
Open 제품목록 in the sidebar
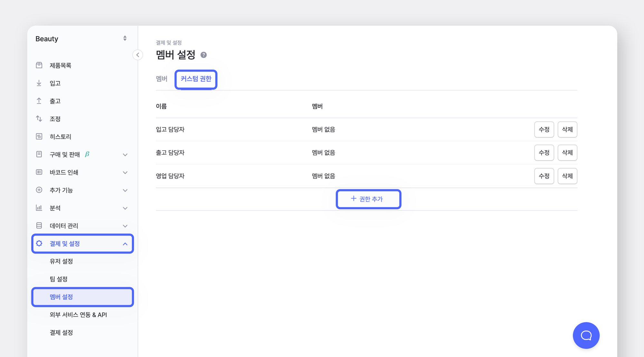(x=83, y=65)
